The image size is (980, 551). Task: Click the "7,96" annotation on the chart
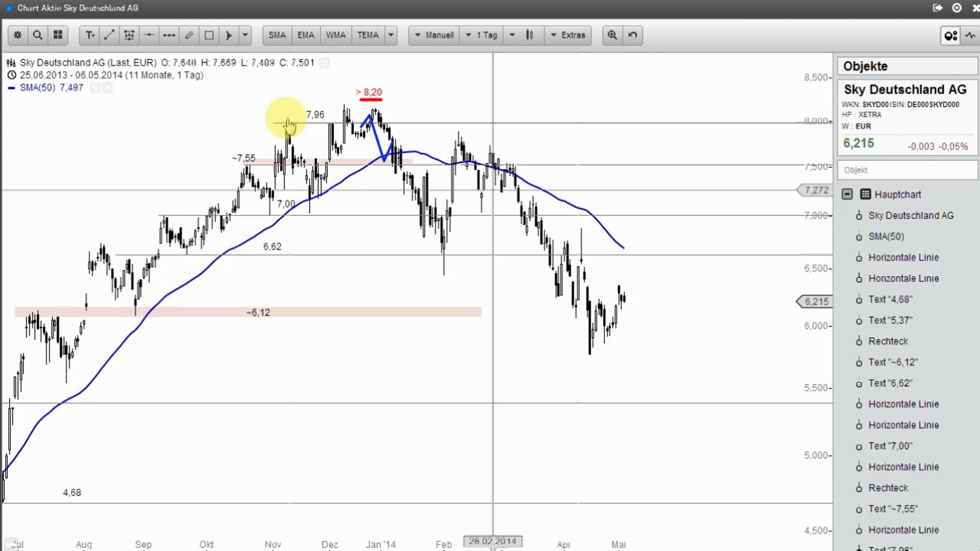[315, 115]
